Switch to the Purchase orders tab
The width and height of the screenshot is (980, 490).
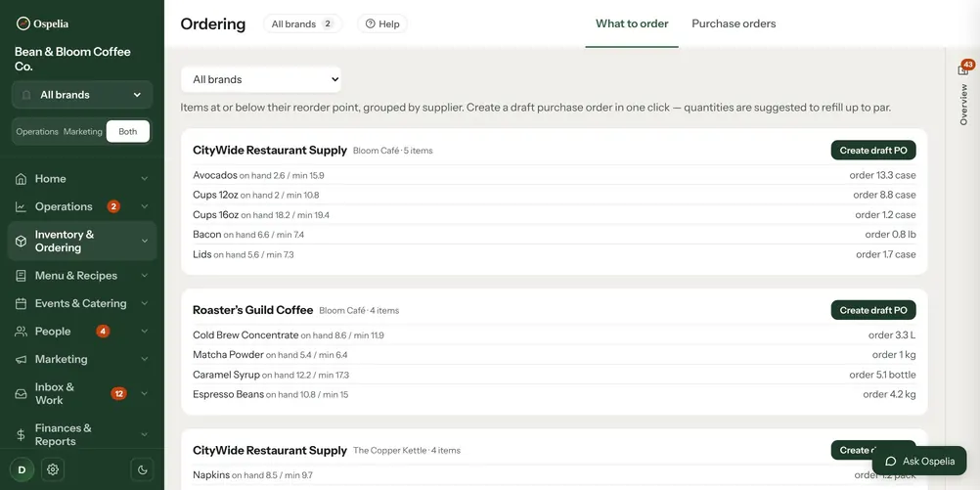(x=734, y=23)
